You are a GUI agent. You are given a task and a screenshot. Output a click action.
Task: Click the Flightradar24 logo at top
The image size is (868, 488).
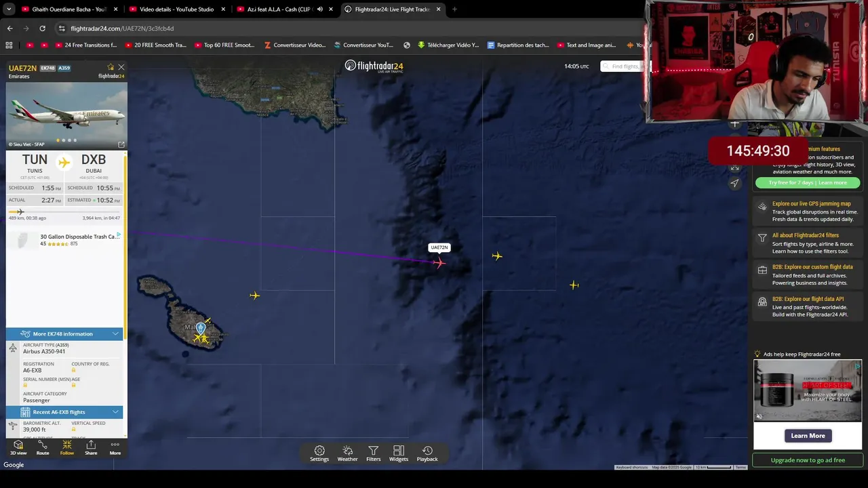click(x=374, y=66)
